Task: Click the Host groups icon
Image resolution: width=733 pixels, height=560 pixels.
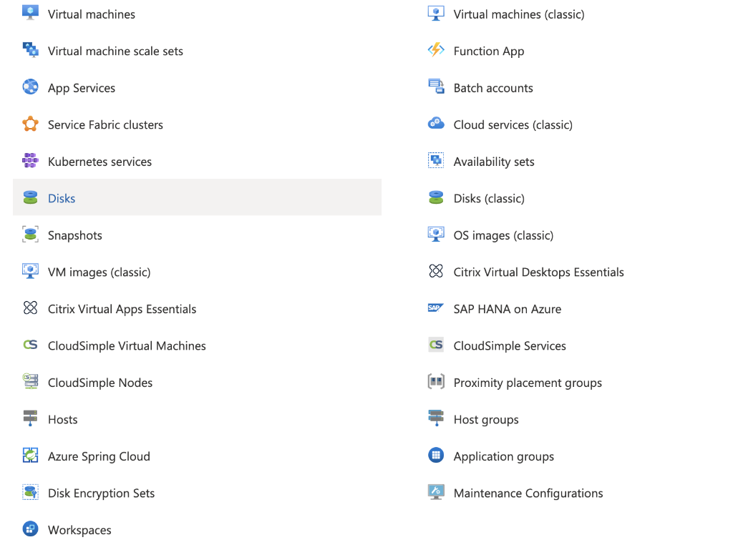Action: (x=436, y=418)
